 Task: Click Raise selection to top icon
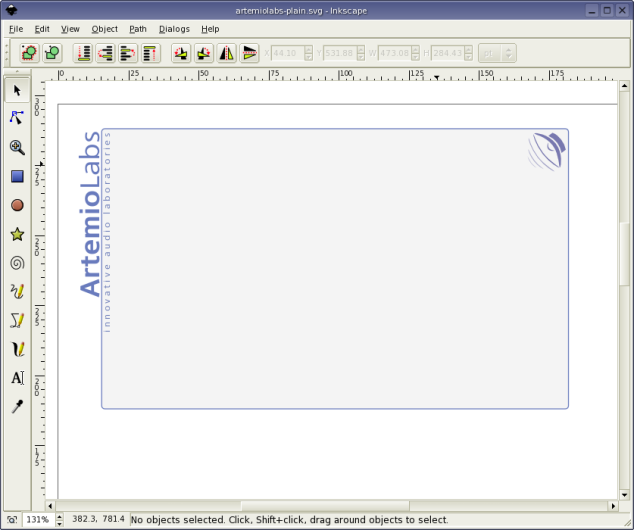pyautogui.click(x=151, y=53)
